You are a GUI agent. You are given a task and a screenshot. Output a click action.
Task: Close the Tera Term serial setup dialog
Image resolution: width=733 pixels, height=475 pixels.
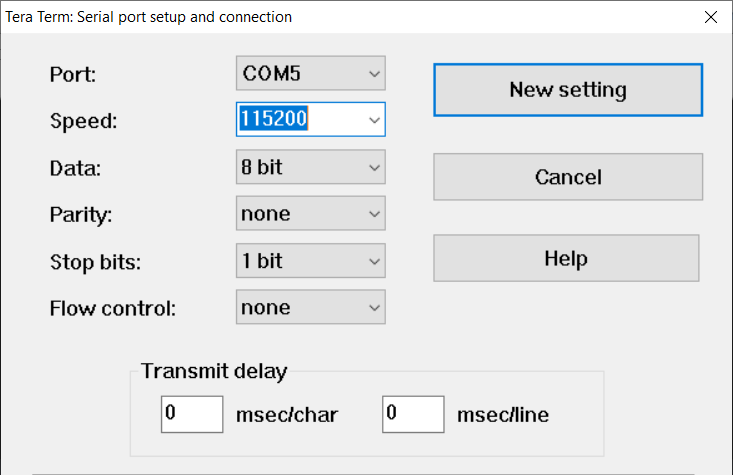click(710, 17)
